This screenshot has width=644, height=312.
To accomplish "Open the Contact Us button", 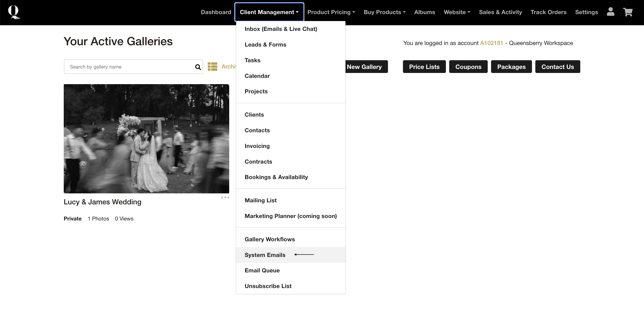I will (x=557, y=66).
